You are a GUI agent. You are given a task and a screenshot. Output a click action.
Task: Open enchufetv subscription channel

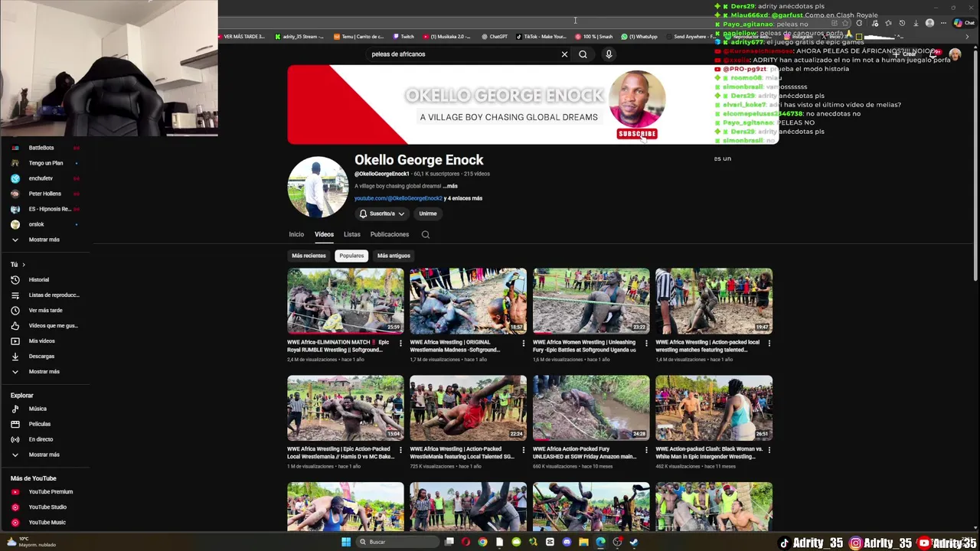tap(41, 178)
